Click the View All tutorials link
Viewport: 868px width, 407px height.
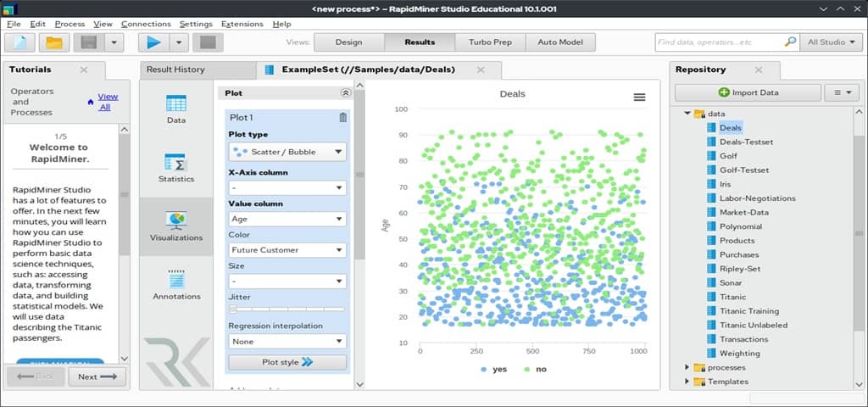(x=108, y=102)
